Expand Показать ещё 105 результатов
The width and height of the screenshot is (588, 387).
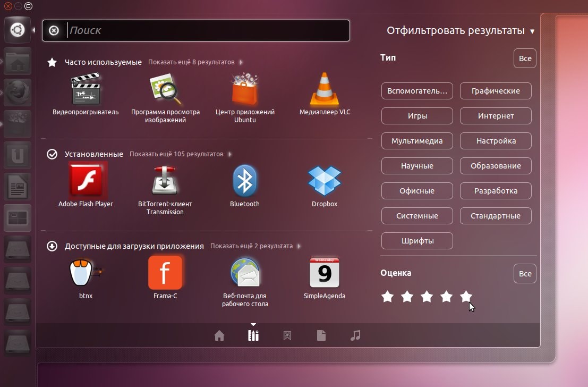[x=181, y=154]
